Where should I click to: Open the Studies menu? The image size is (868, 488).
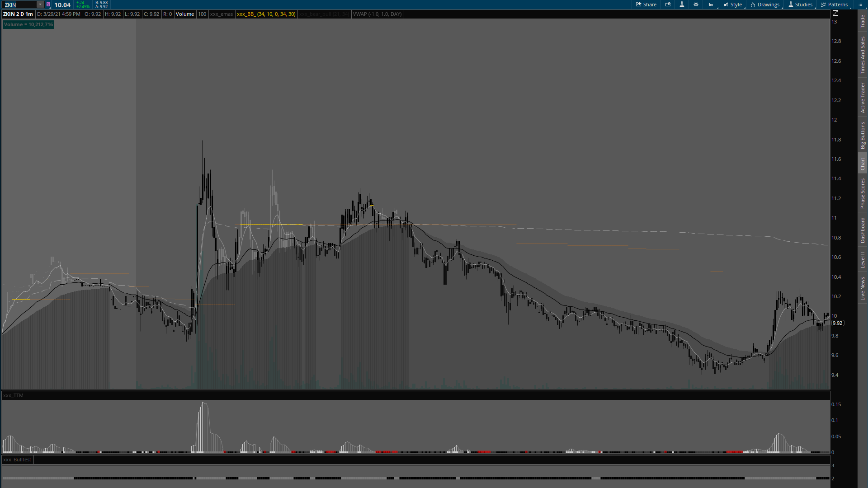pos(800,5)
